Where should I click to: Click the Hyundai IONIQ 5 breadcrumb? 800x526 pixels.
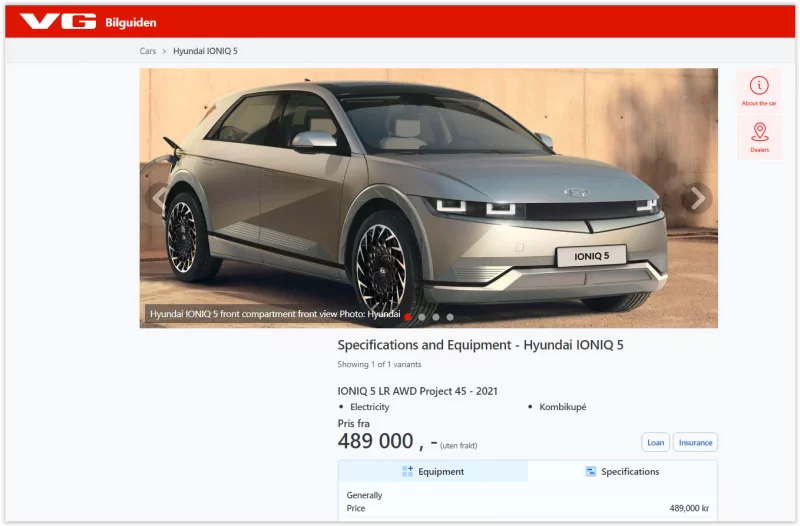205,51
